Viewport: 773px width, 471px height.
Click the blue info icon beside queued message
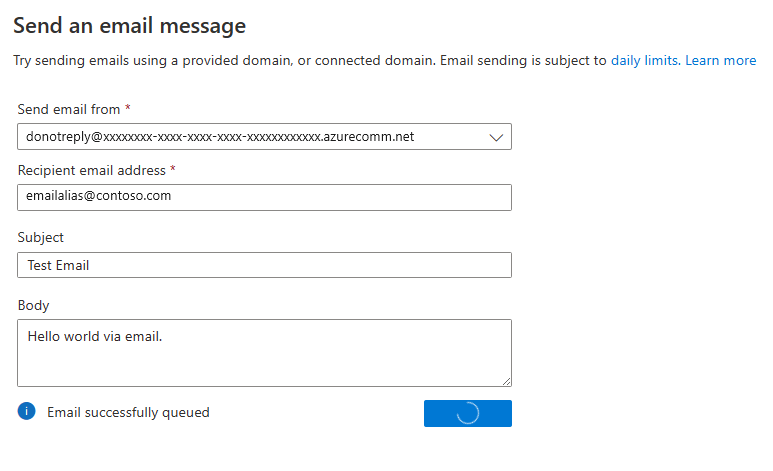click(27, 411)
